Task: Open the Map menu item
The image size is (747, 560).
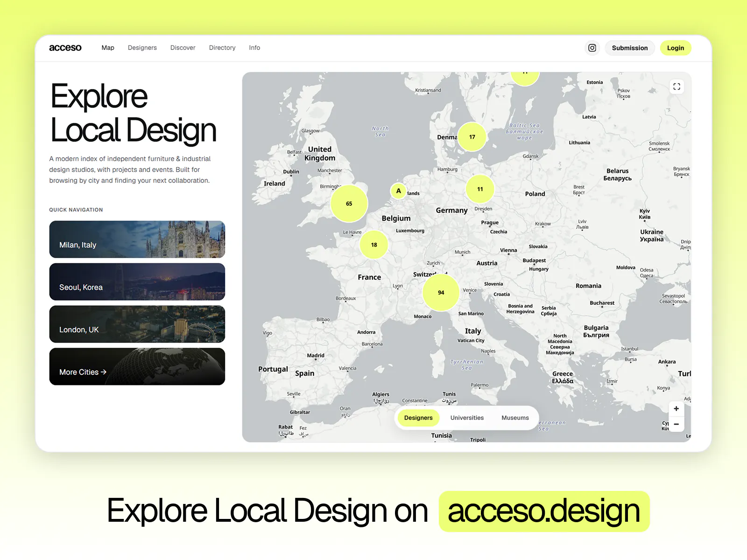Action: [x=108, y=48]
